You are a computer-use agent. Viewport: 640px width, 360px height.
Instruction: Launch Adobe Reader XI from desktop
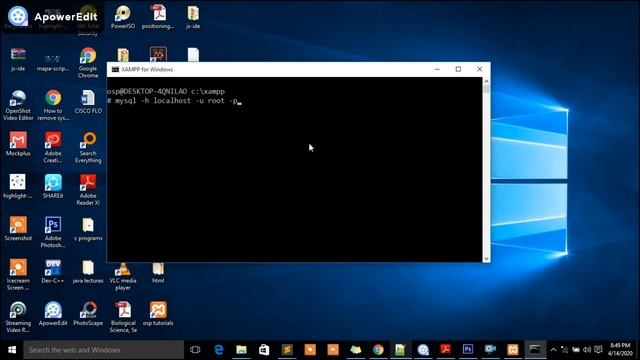(88, 190)
